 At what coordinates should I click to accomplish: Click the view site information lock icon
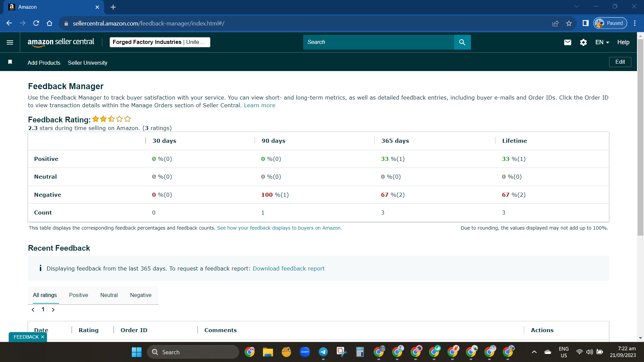(x=66, y=23)
